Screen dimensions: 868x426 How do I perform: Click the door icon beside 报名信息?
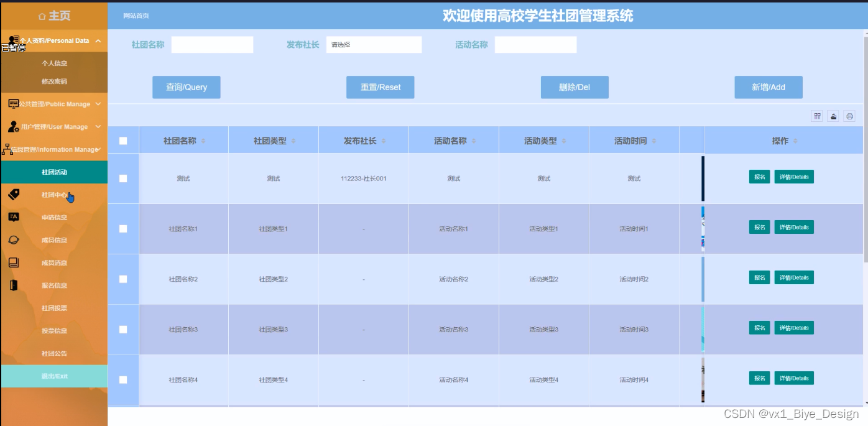click(x=14, y=285)
